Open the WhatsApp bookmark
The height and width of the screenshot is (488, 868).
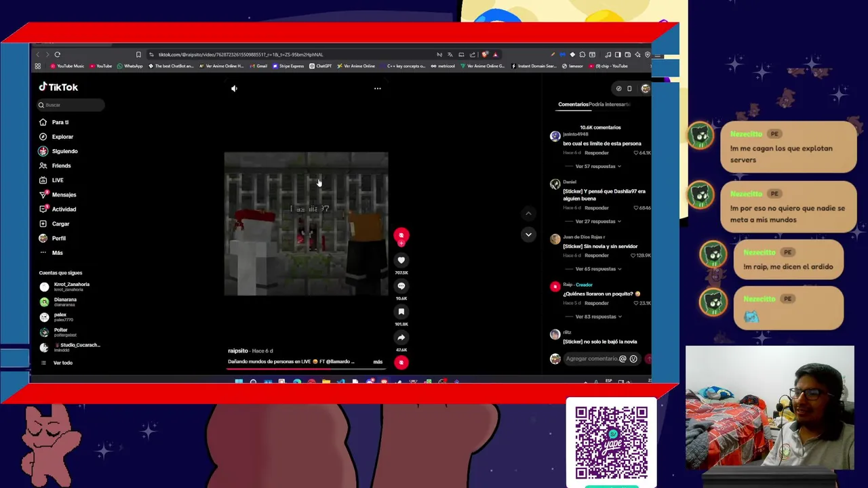click(x=130, y=66)
